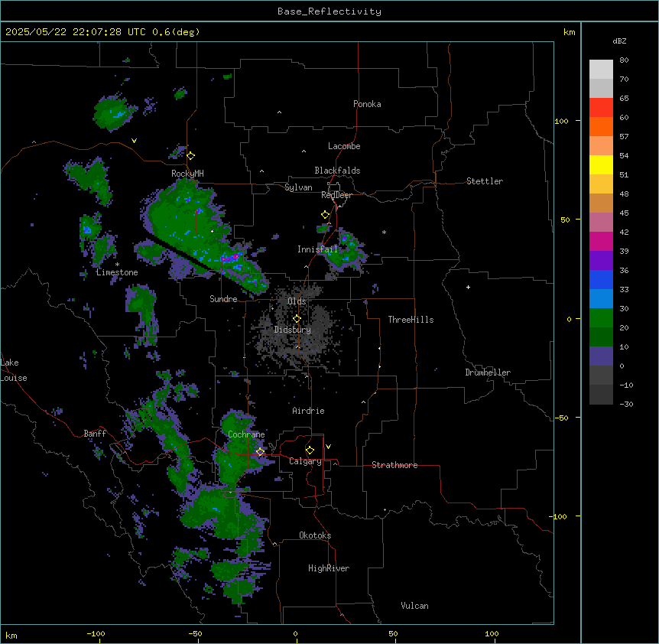Select the Airdrie city label

coord(309,411)
